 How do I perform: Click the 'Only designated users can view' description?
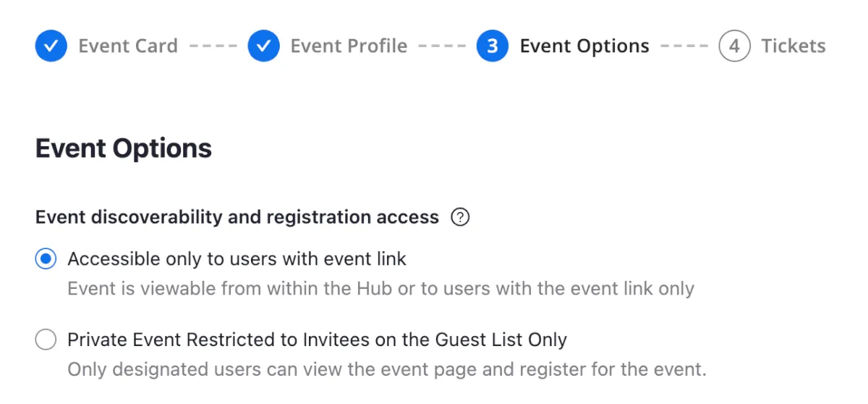click(386, 370)
